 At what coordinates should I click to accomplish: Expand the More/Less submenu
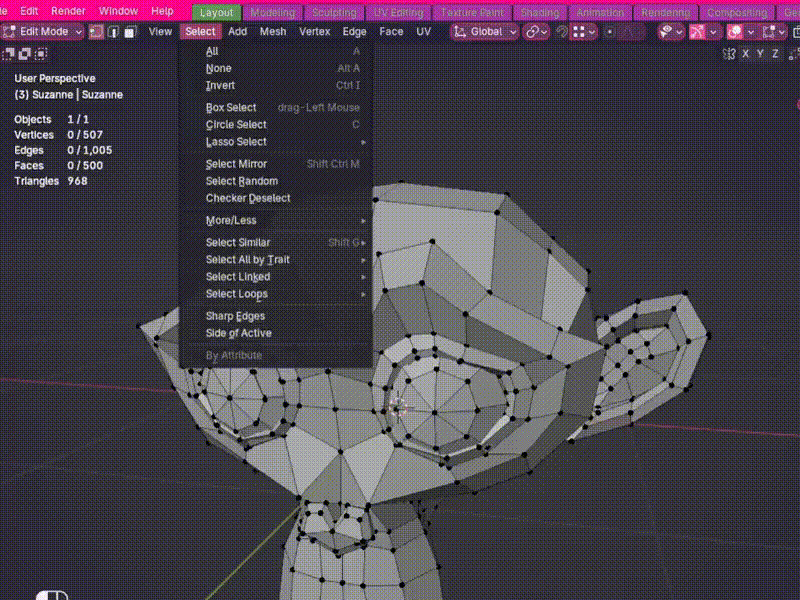[276, 220]
